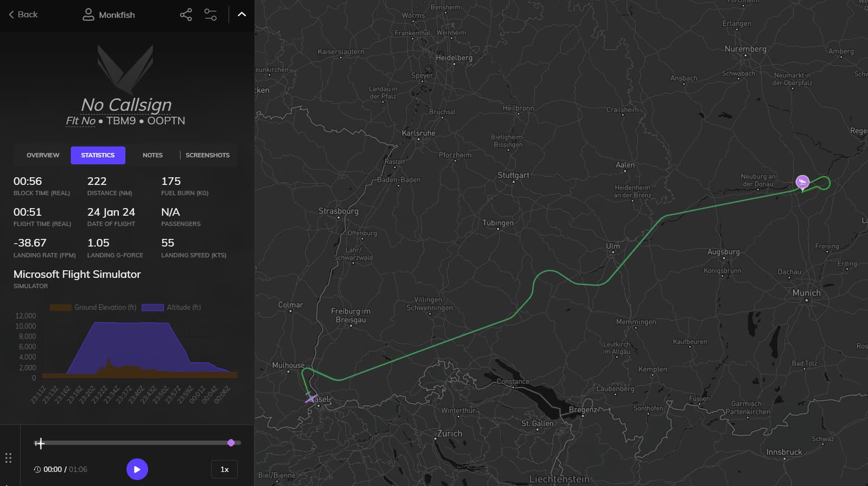868x486 pixels.
Task: Click the Zurich label on the map
Action: [450, 434]
